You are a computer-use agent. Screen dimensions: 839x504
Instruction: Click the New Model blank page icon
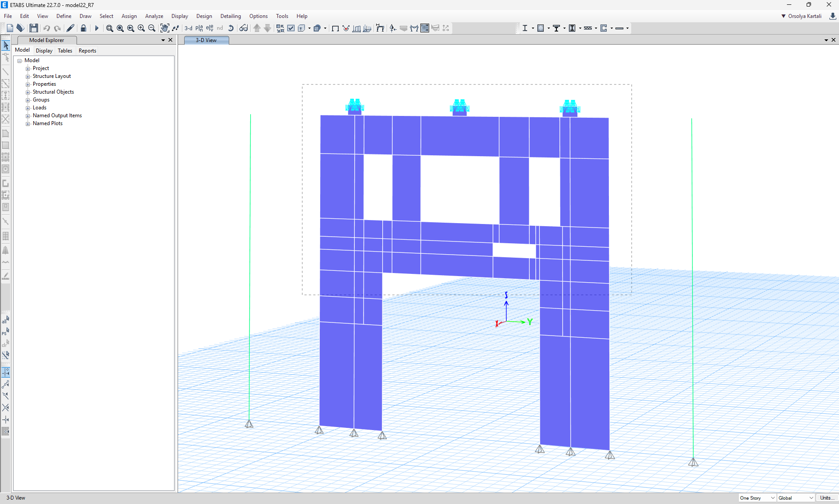pos(10,28)
